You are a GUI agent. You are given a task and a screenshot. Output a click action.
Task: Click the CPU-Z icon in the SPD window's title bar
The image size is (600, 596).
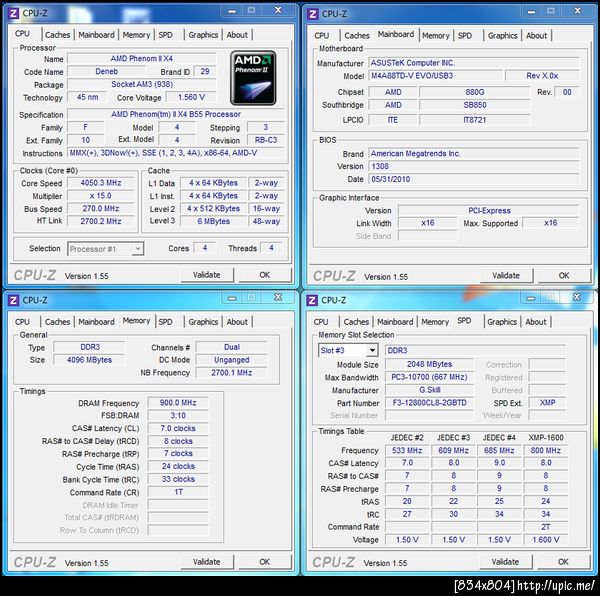click(312, 300)
